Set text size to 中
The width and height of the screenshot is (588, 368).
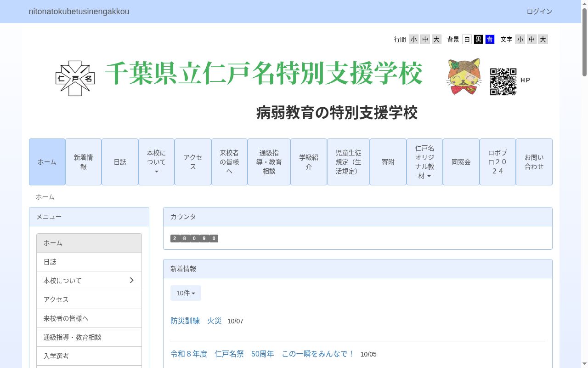click(531, 40)
